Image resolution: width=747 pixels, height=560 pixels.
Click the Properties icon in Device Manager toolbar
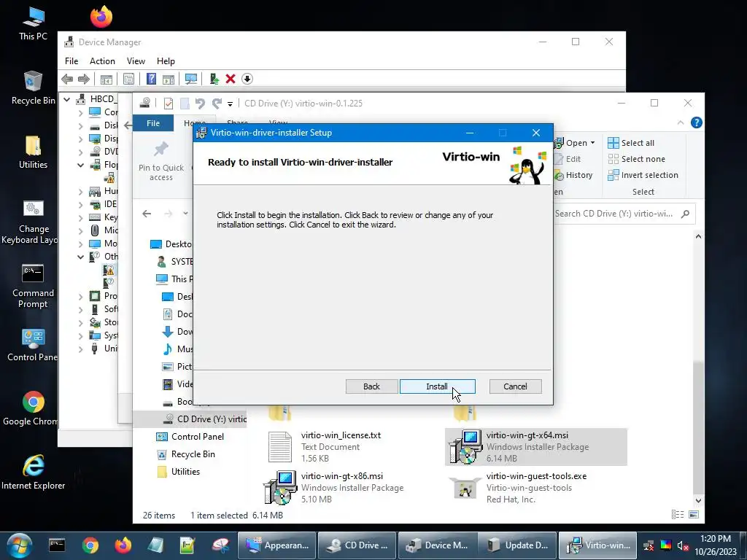[x=128, y=79]
